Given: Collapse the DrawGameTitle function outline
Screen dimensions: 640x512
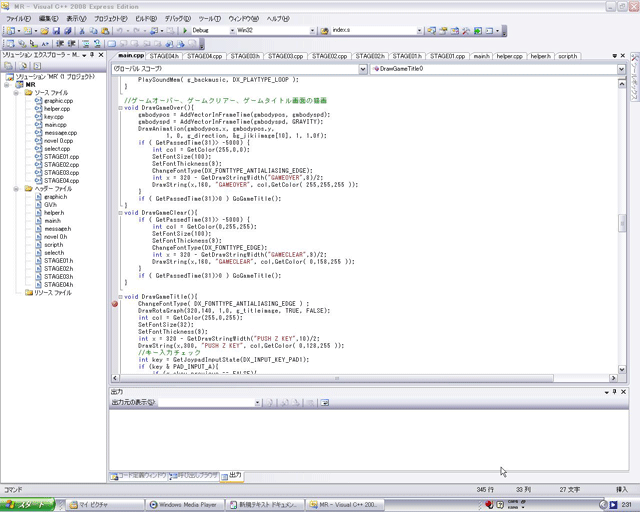Looking at the screenshot, I should [122, 297].
